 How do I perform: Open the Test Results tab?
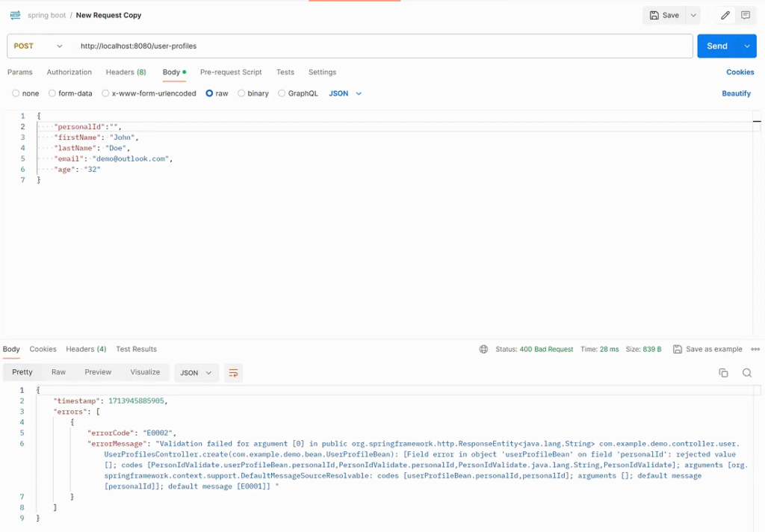136,349
